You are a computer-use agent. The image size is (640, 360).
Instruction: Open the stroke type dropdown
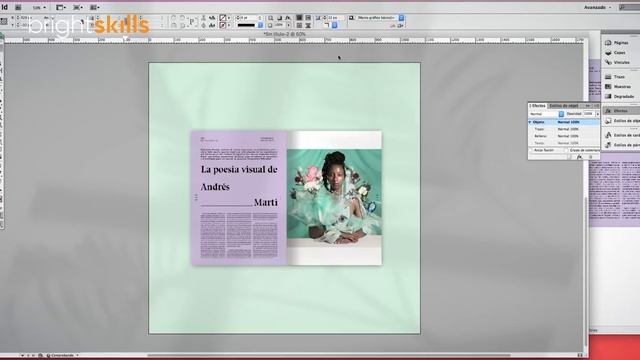(250, 25)
